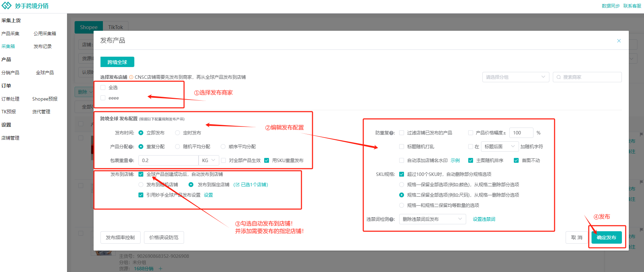
Task: Click the help icon next to 违禁词检测
Action: pos(391,219)
